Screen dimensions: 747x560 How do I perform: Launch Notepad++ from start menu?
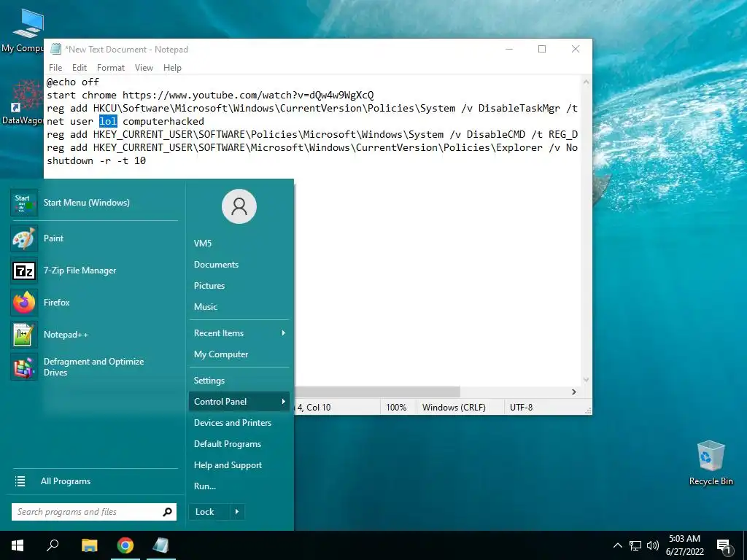coord(24,335)
